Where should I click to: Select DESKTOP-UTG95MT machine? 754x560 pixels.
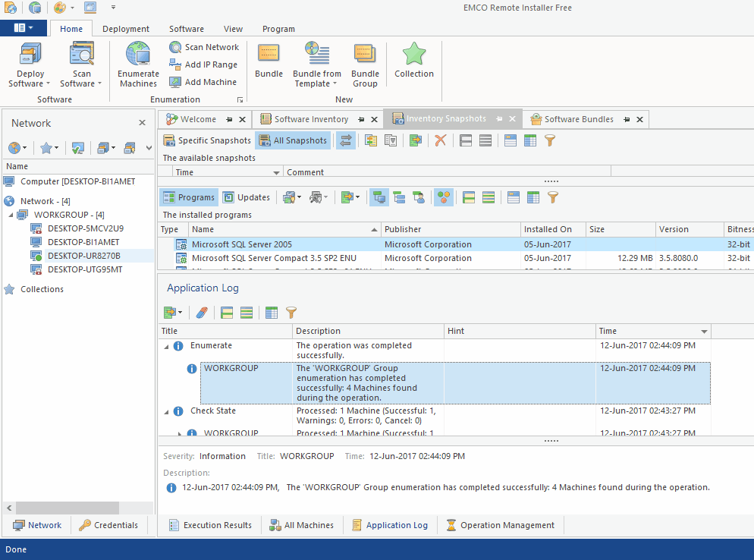tap(85, 270)
